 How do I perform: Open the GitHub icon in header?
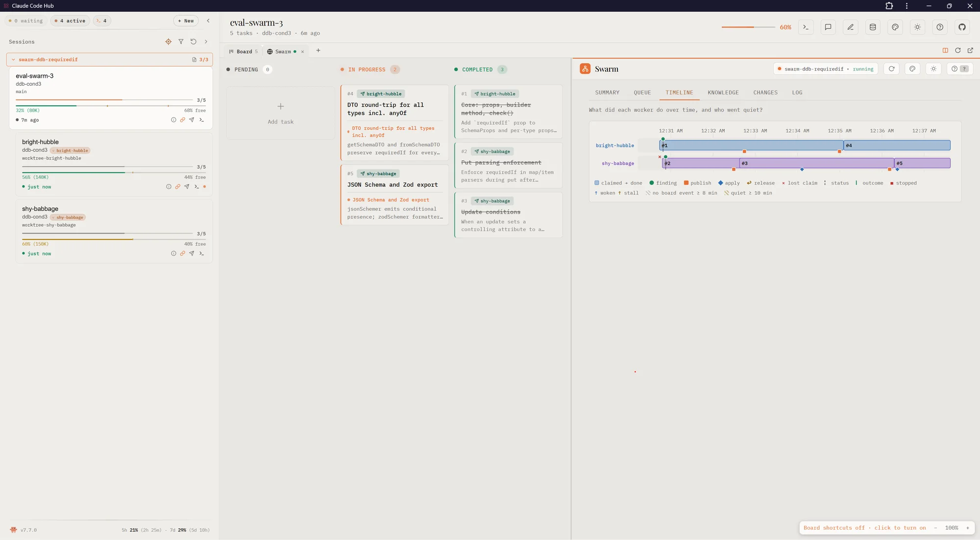962,27
